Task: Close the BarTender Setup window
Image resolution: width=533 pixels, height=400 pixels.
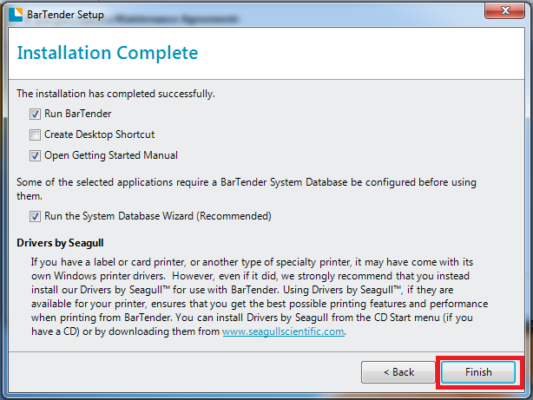Action: pyautogui.click(x=504, y=10)
